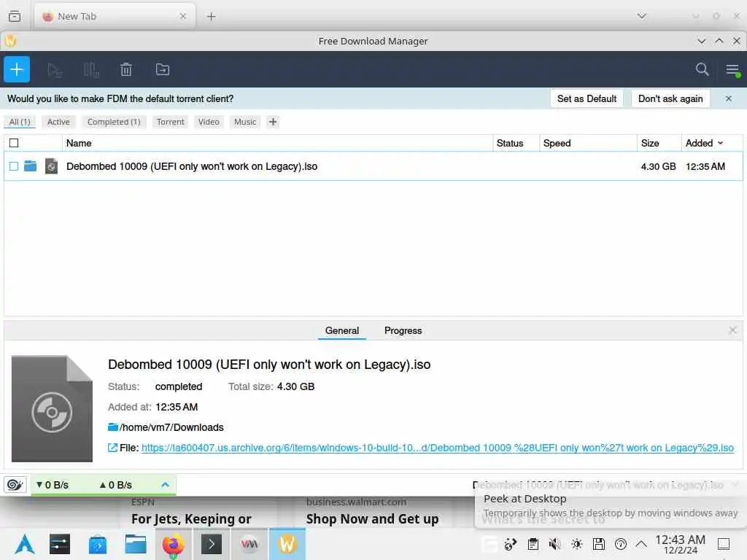
Task: Click the pause downloads toolbar icon
Action: [90, 70]
